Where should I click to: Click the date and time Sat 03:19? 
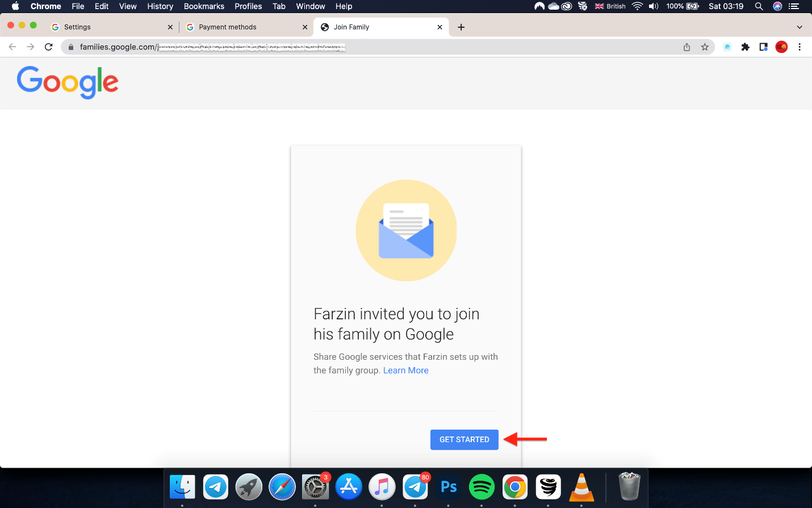click(726, 6)
